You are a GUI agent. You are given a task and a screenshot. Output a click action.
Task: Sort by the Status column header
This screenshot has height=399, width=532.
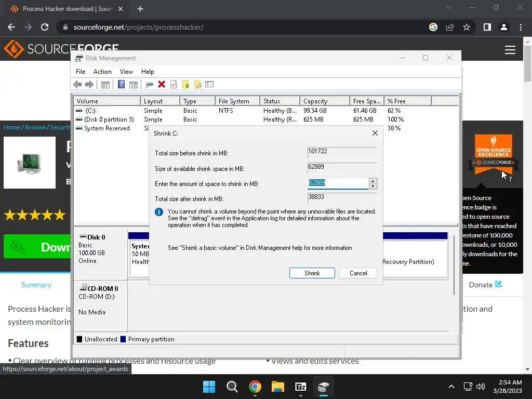click(x=280, y=101)
